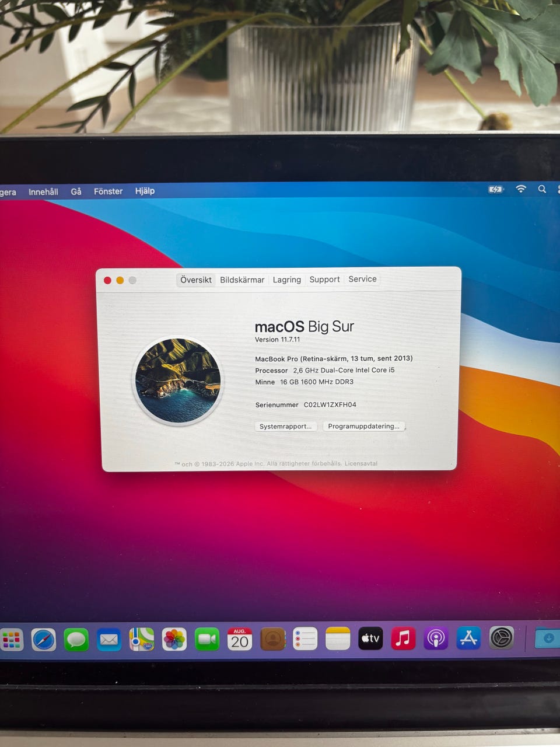Viewport: 560px width, 747px height.
Task: Click the Version 11.7.11 text
Action: pos(278,340)
